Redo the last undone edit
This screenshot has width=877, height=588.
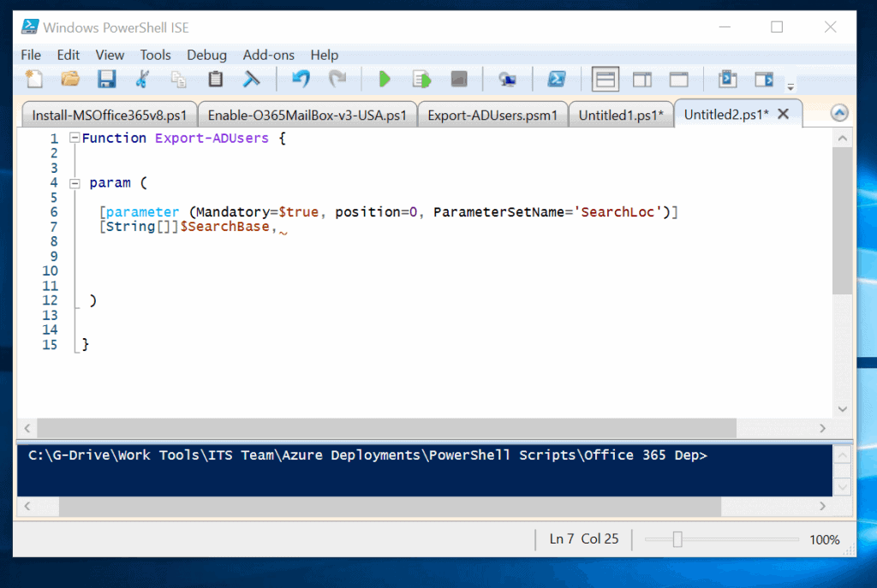coord(337,80)
